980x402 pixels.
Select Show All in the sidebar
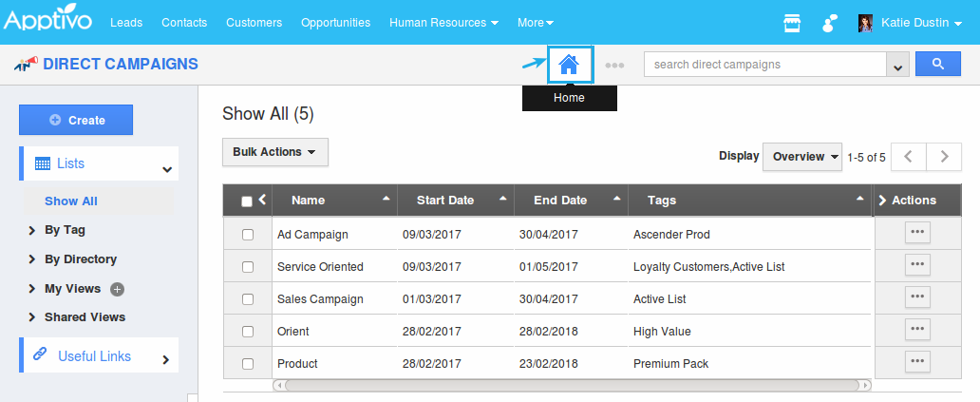tap(71, 201)
